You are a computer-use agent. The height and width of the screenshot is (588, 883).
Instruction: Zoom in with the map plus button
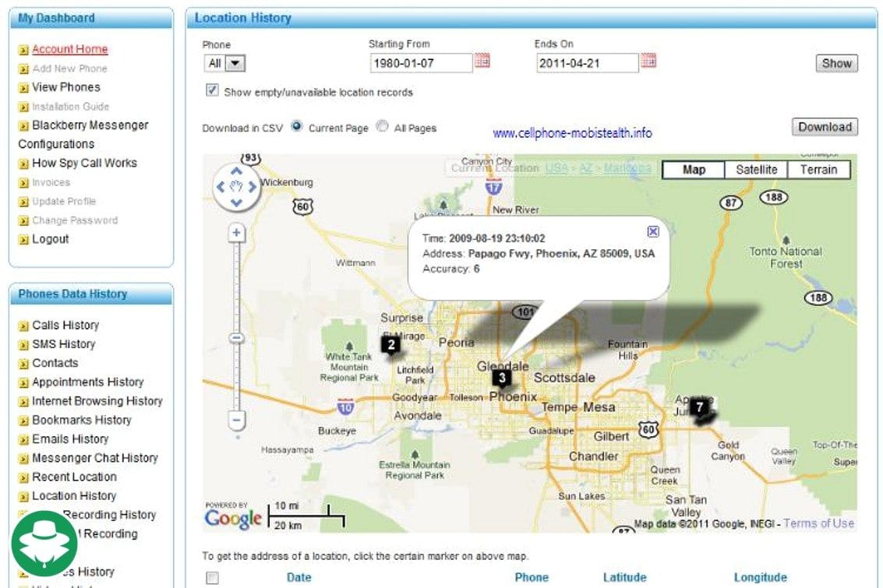click(238, 234)
